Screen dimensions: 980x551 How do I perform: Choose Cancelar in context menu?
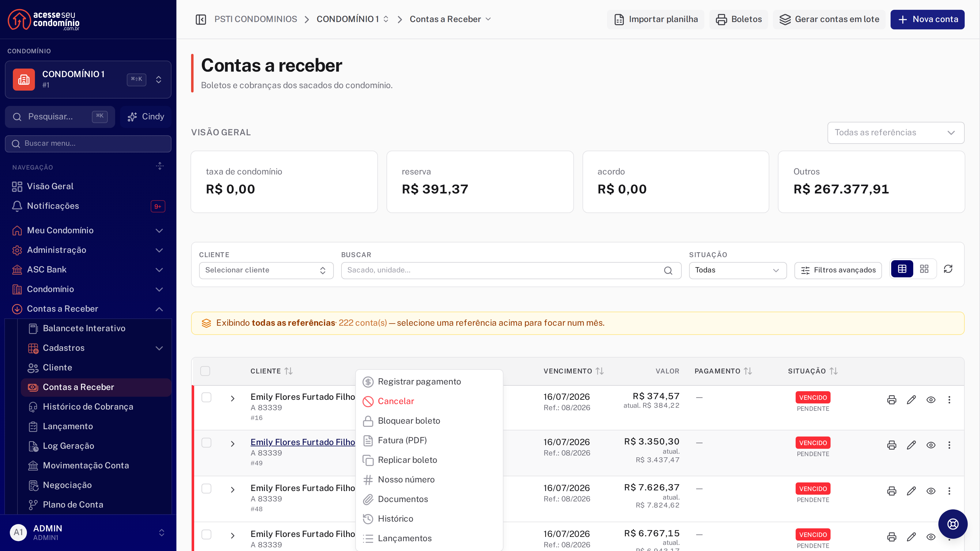pos(429,401)
